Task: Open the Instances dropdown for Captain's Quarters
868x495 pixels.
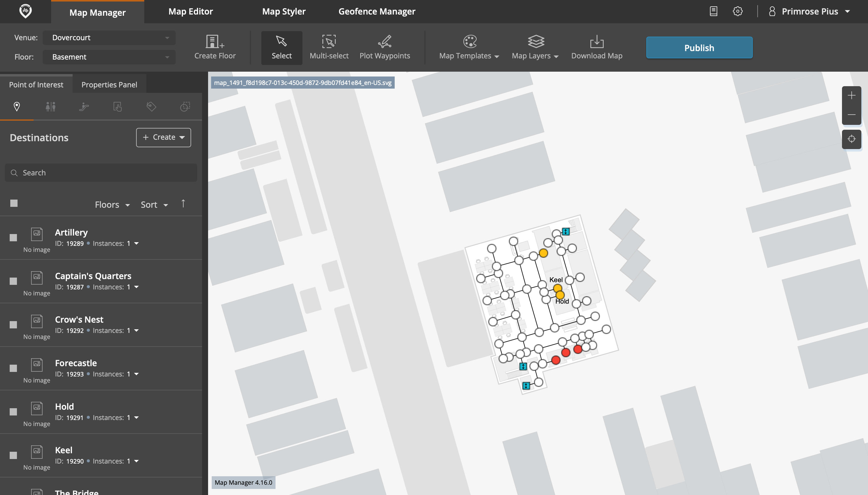Action: (x=137, y=287)
